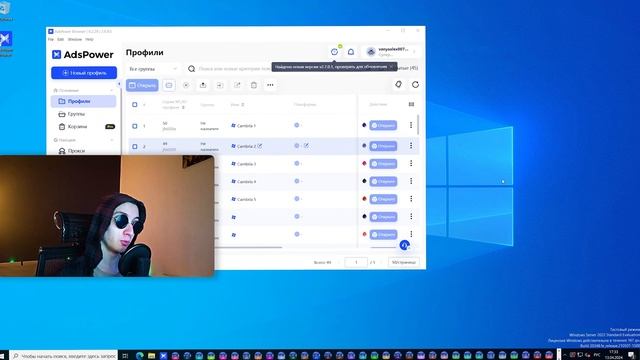640x360 pixels.
Task: Open the three-dot menu for Cambria 4
Action: tap(411, 181)
